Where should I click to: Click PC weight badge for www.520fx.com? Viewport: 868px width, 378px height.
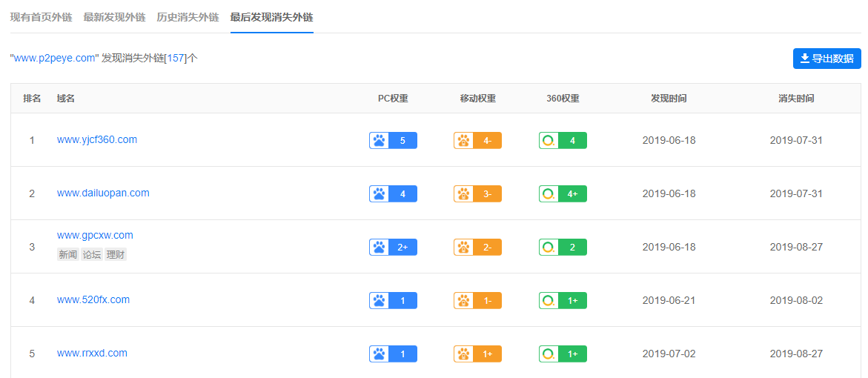[393, 300]
